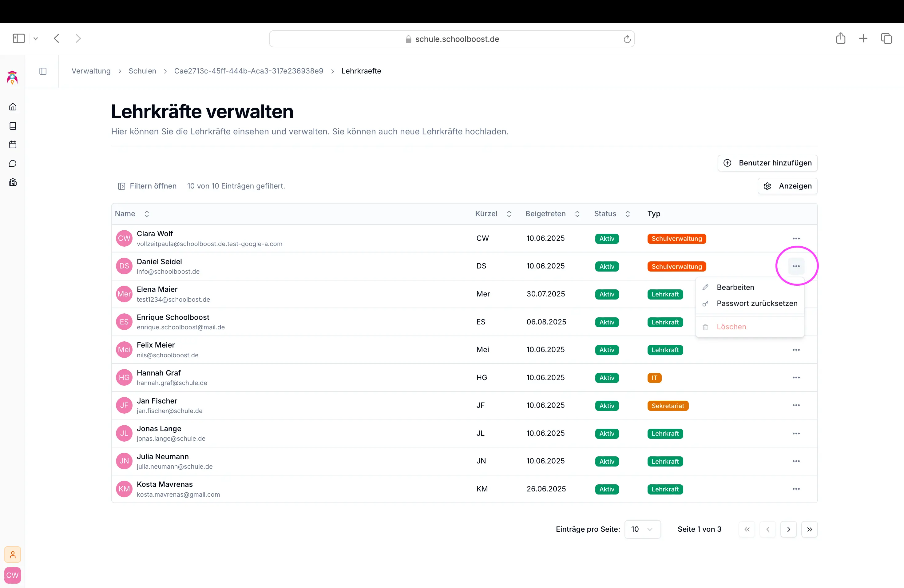Image resolution: width=904 pixels, height=588 pixels.
Task: Toggle the app sidebar panel icon
Action: [x=43, y=71]
